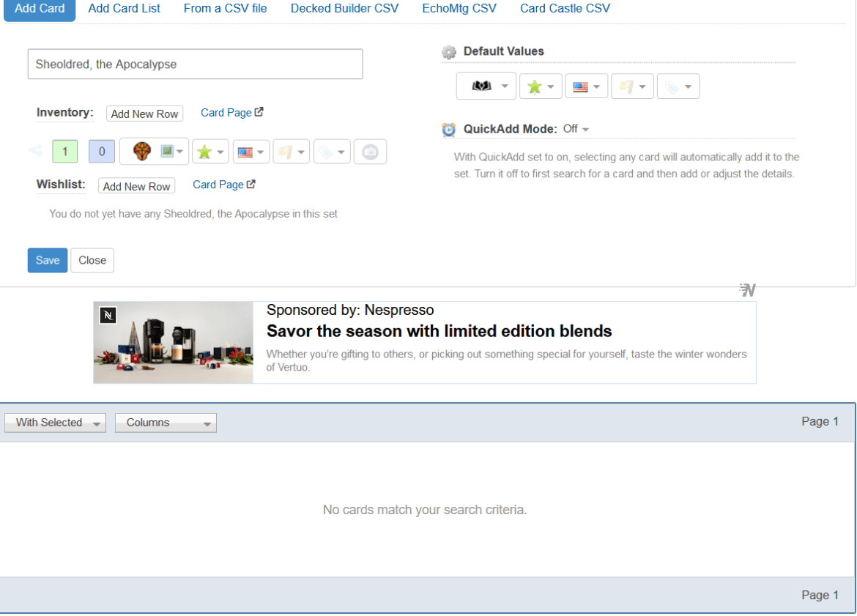This screenshot has width=857, height=616.
Task: Open the With Selected dropdown
Action: click(x=55, y=423)
